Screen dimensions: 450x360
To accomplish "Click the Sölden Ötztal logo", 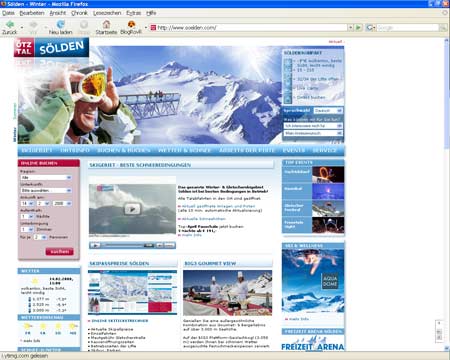I will click(x=51, y=47).
